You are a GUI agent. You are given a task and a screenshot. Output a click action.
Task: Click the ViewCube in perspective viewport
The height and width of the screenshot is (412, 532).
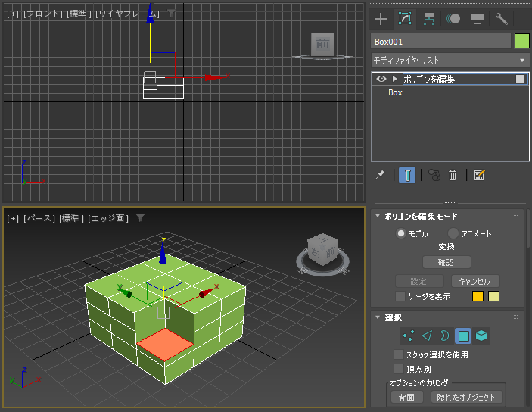coord(323,249)
